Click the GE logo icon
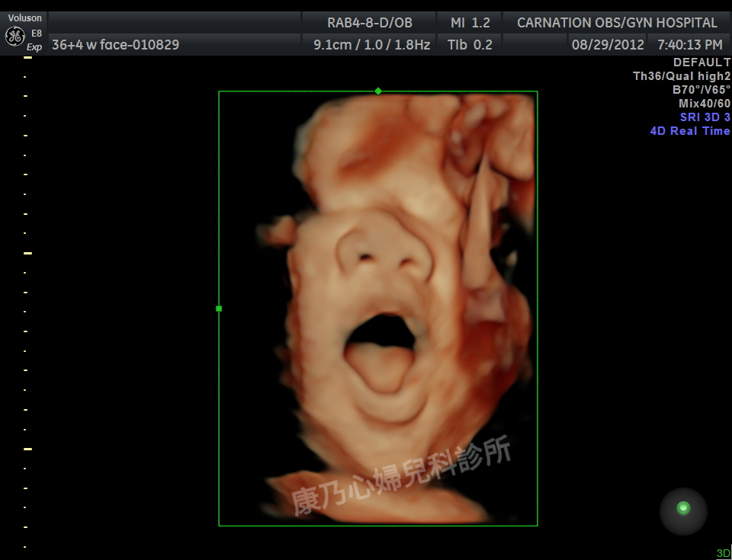 coord(14,36)
